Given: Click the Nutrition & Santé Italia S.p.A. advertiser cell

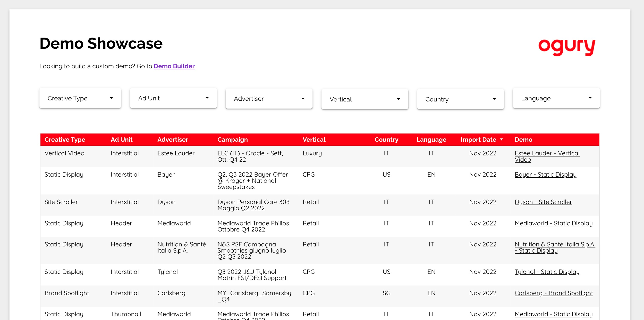Looking at the screenshot, I should pos(182,247).
